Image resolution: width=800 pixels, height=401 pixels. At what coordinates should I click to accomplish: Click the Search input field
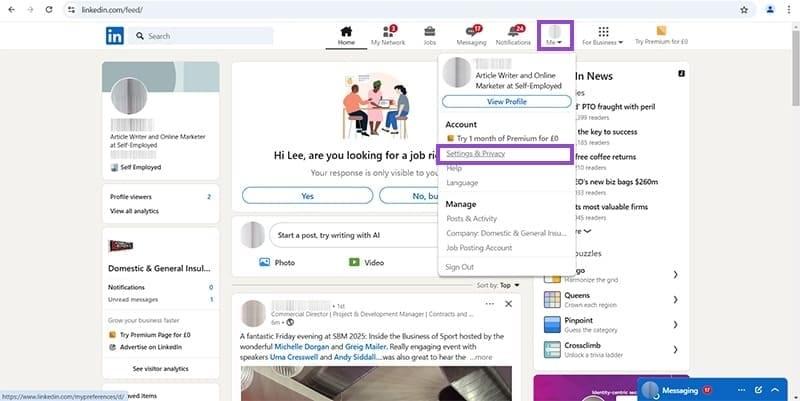pyautogui.click(x=203, y=36)
